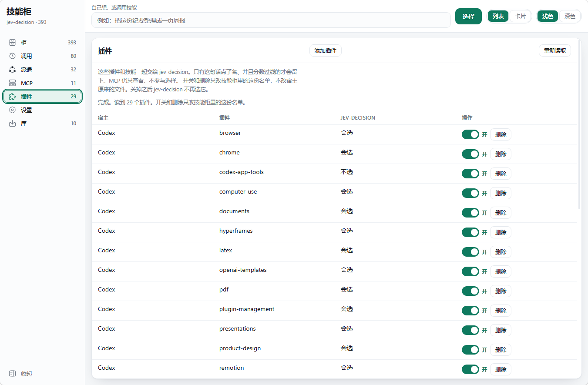Click the 重新读取 reload button

point(555,50)
